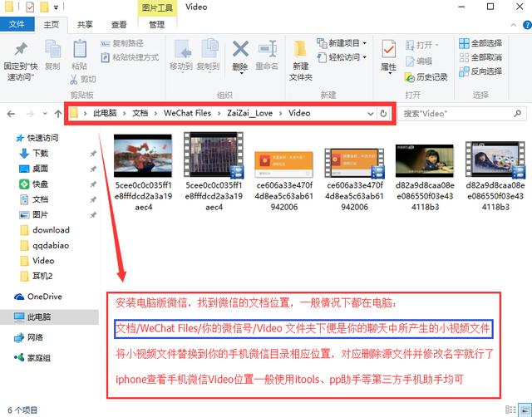
Task: Switch to the View (查看) ribbon tab
Action: tap(120, 25)
